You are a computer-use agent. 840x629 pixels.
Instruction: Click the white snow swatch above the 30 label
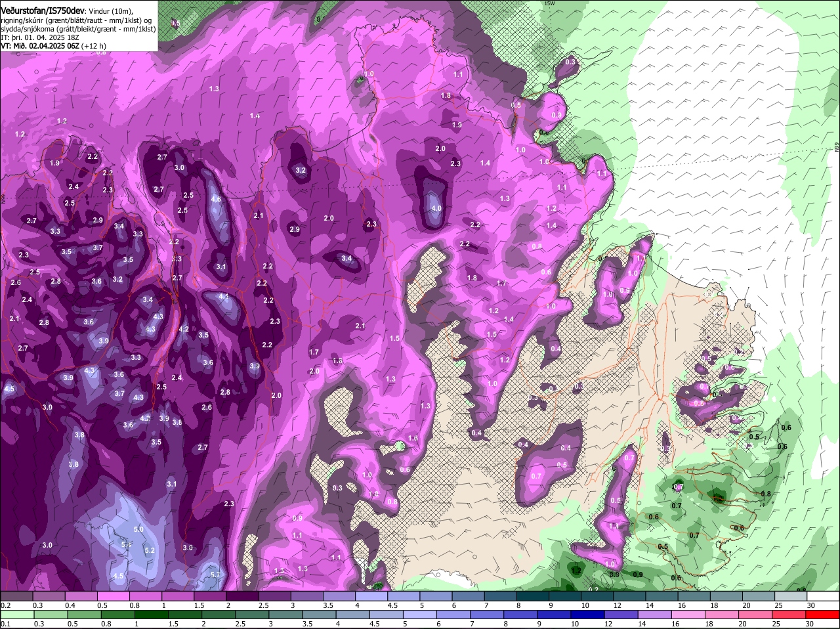[x=822, y=596]
